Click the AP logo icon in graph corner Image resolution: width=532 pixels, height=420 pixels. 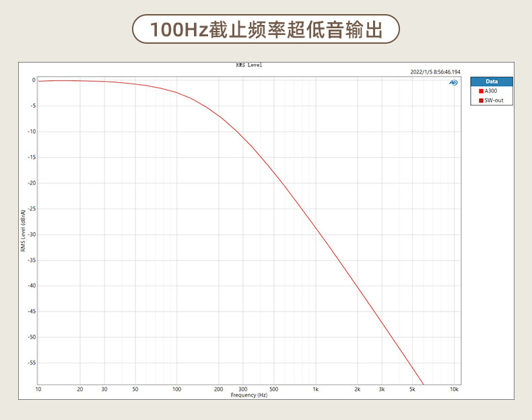453,83
